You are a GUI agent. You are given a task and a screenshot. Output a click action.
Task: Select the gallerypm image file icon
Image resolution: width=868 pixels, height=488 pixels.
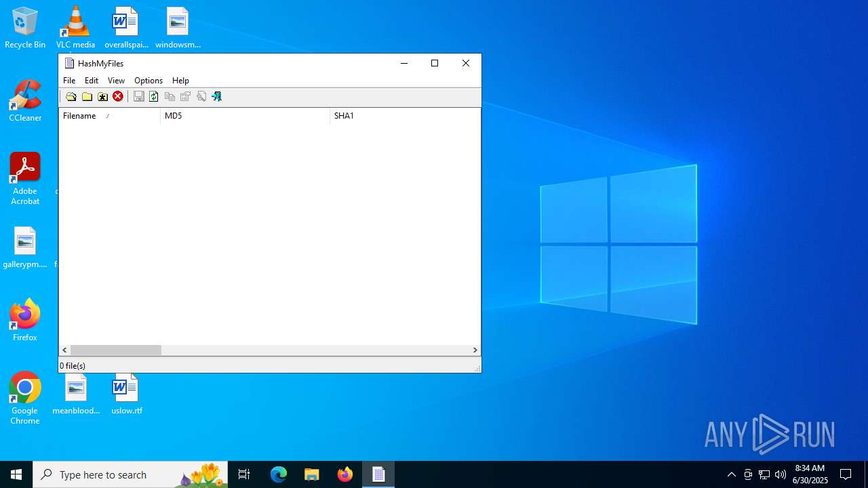(x=25, y=248)
